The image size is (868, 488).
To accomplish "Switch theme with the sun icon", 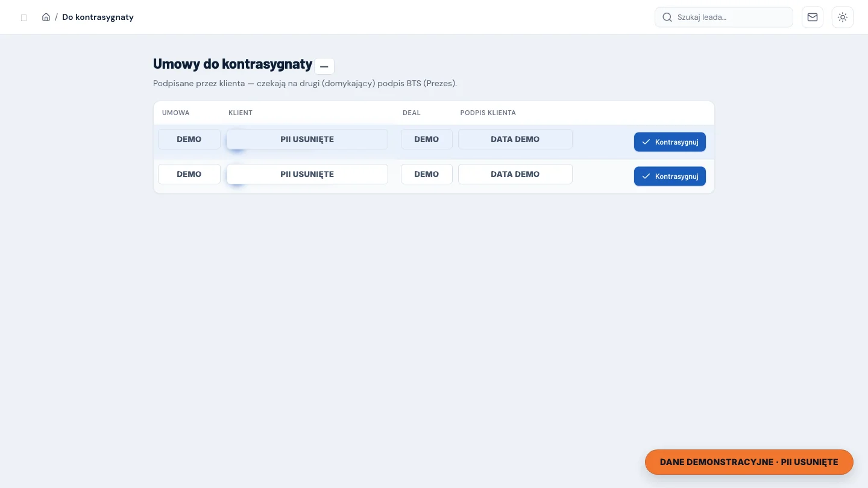I will pos(843,17).
